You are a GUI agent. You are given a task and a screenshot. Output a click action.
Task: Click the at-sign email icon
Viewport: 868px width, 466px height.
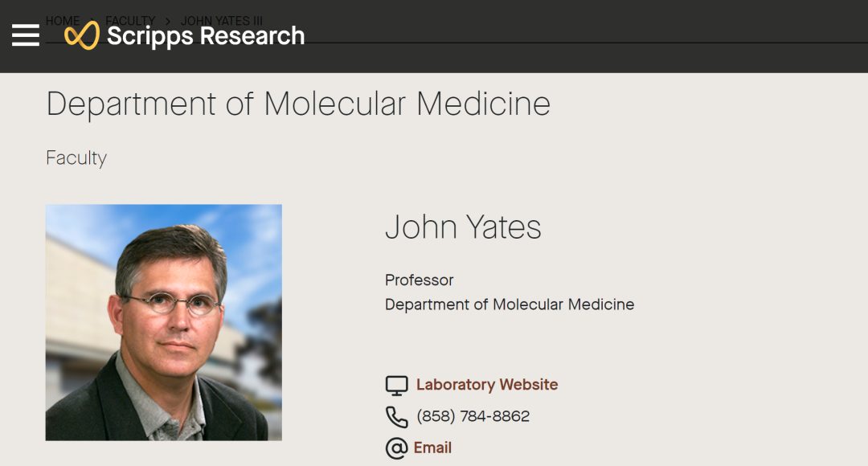coord(396,448)
